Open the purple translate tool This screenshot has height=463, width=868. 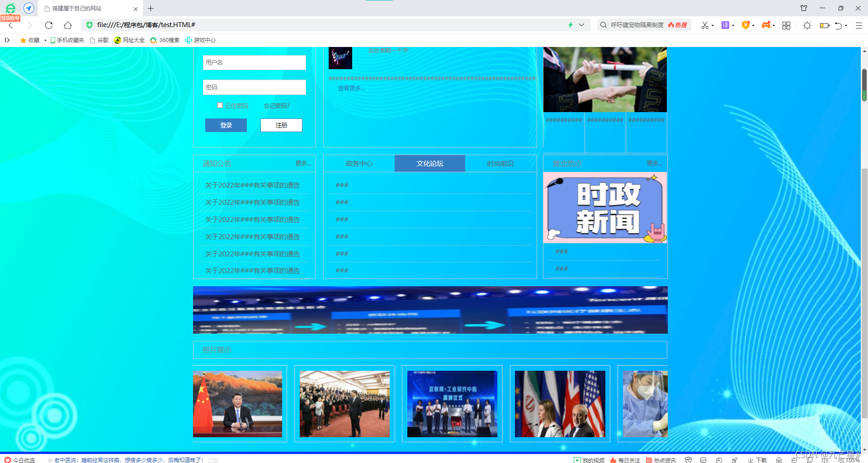(x=725, y=25)
